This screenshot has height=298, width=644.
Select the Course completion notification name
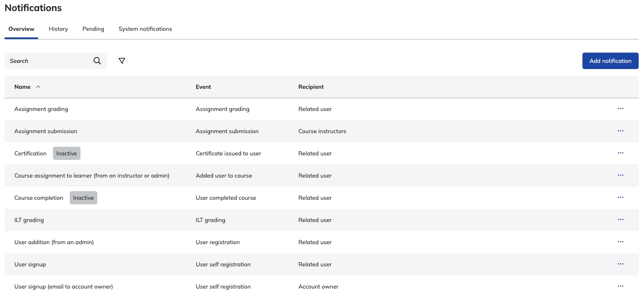click(39, 198)
